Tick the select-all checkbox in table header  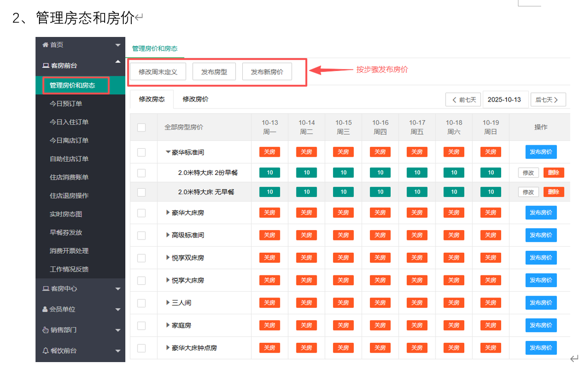click(142, 128)
